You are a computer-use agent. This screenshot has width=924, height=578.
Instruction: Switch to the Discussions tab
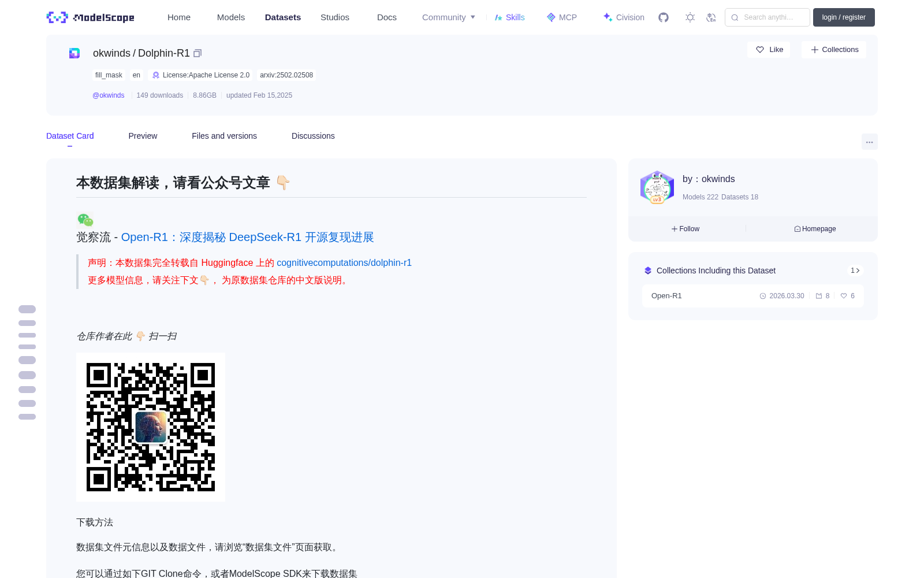[313, 136]
